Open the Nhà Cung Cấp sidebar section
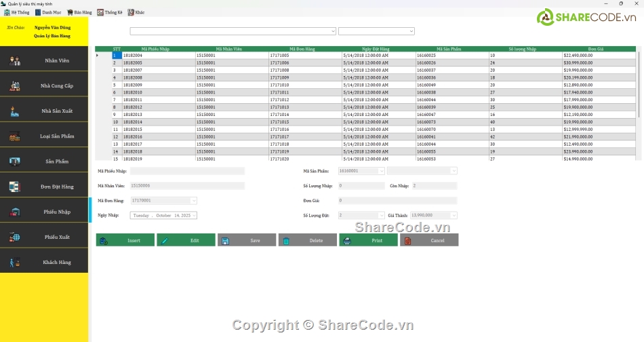Image resolution: width=644 pixels, height=342 pixels. pos(44,86)
